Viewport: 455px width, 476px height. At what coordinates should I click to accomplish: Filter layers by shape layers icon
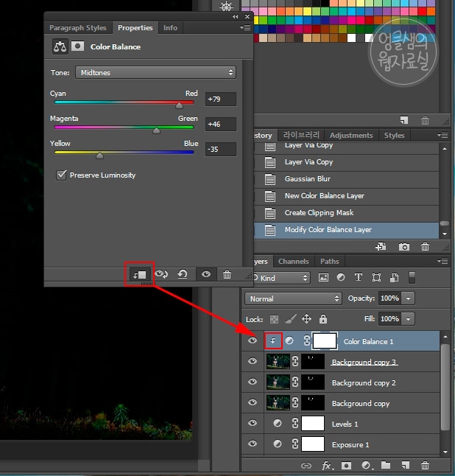click(x=376, y=278)
